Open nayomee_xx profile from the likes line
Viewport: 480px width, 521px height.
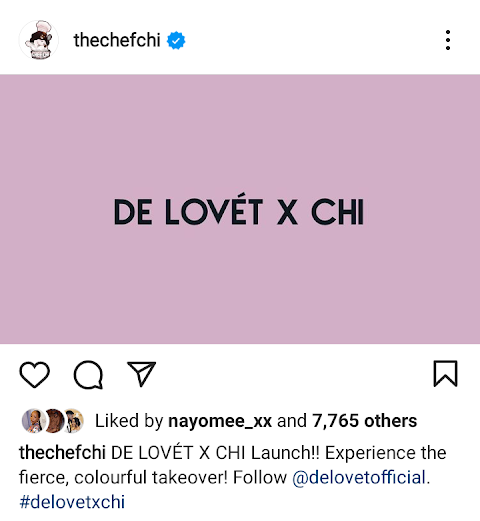pos(220,421)
